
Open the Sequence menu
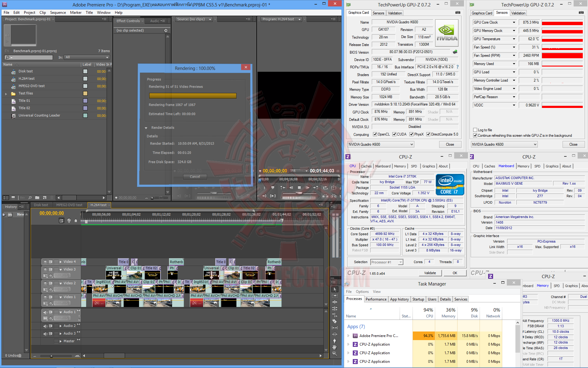pos(58,13)
